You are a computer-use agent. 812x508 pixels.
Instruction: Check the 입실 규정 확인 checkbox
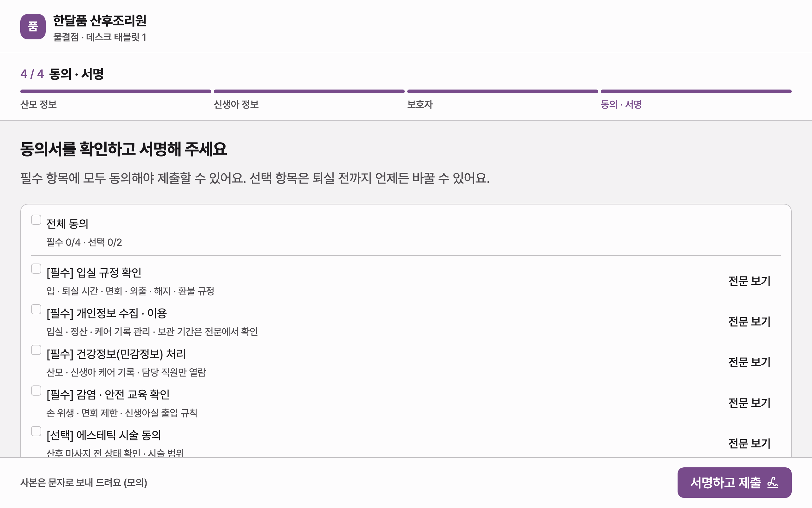pos(36,269)
